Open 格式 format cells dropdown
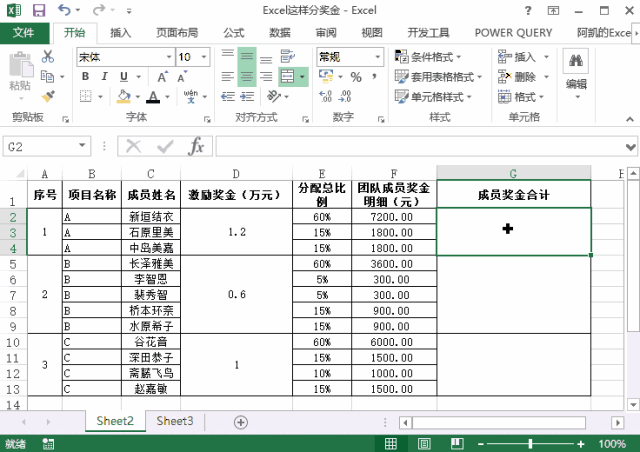Image resolution: width=640 pixels, height=452 pixels. (521, 97)
